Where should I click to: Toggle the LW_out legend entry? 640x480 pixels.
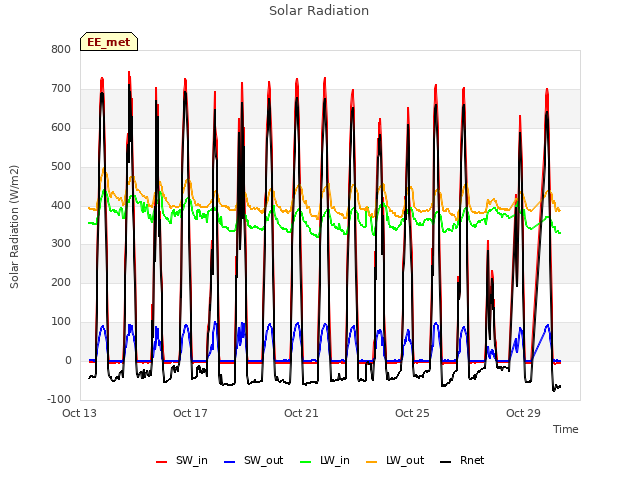395,460
